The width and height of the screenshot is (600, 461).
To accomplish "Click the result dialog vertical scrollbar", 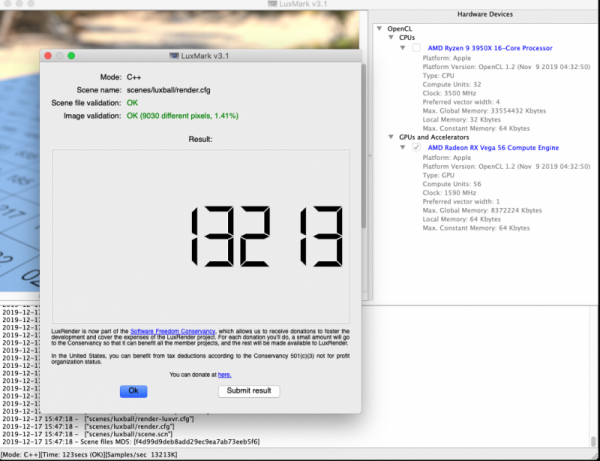I will [x=364, y=145].
